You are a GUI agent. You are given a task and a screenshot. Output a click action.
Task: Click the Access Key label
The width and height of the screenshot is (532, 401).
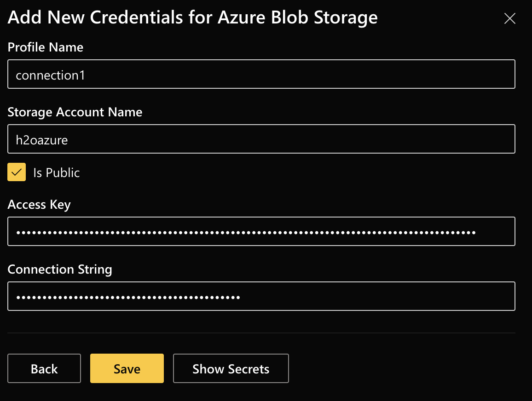(39, 204)
